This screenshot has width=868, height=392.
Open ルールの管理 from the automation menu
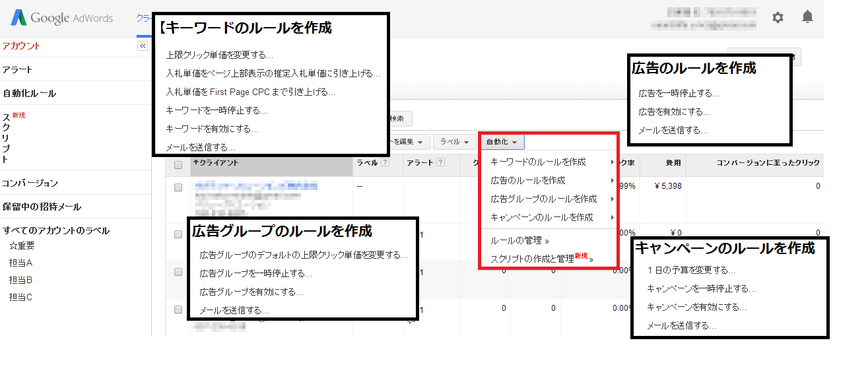519,241
